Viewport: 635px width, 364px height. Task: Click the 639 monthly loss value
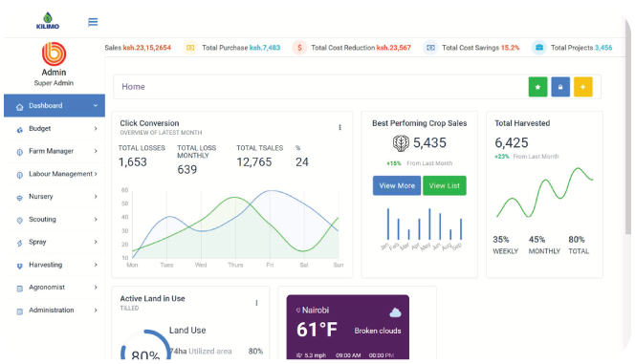tap(187, 169)
